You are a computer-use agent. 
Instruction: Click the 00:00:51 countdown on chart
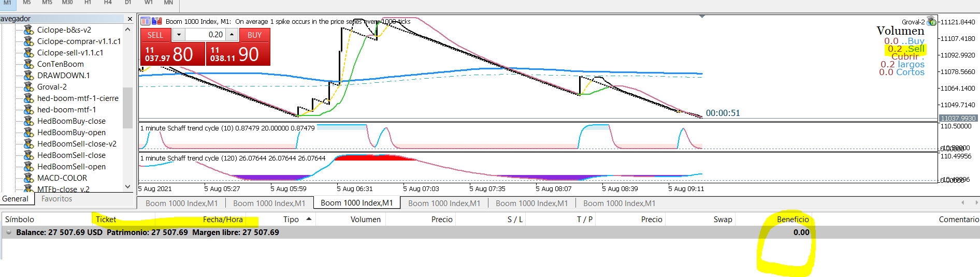[723, 113]
